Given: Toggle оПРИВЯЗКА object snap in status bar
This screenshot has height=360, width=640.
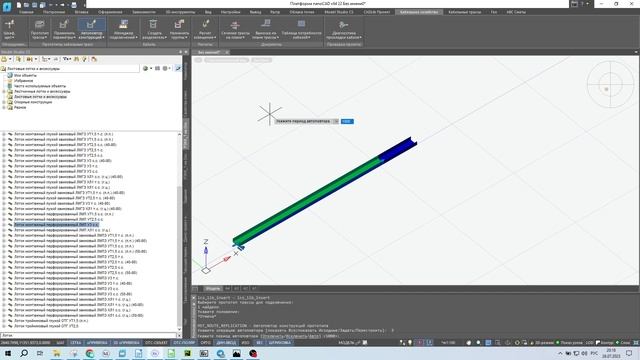Looking at the screenshot, I should [x=97, y=343].
